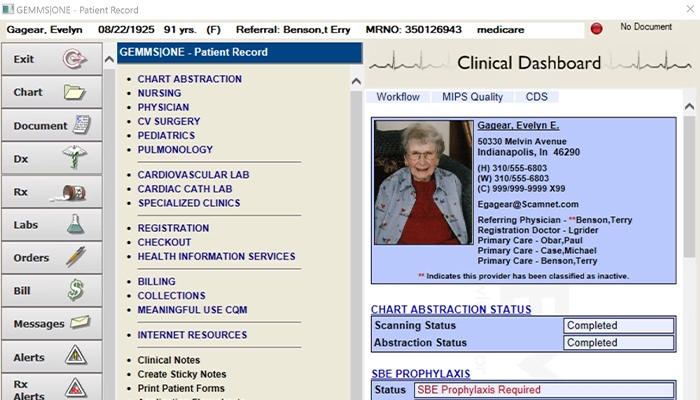Viewport: 700px width, 400px height.
Task: Open the PHYSICIAN link
Action: 163,108
